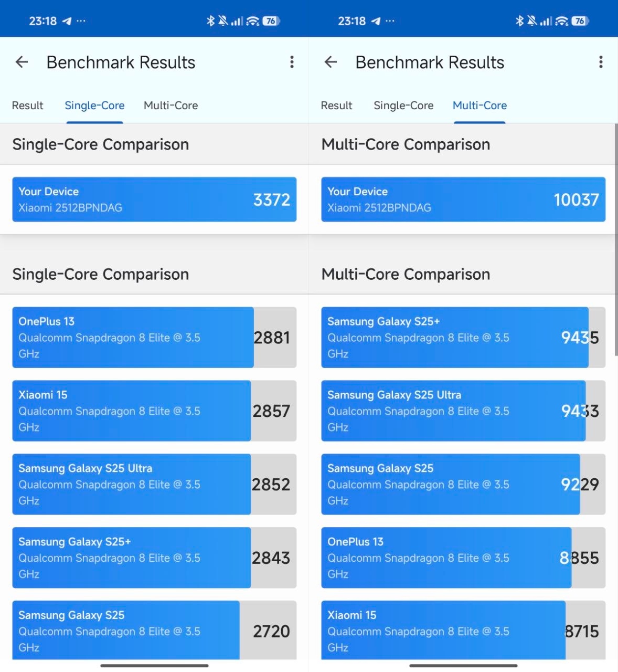Select OnePlus 13 single-core score 2881 bar
This screenshot has width=618, height=672.
coord(154,337)
